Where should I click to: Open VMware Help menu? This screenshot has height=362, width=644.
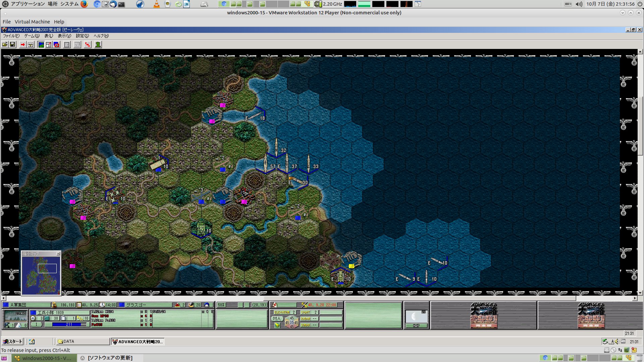59,22
